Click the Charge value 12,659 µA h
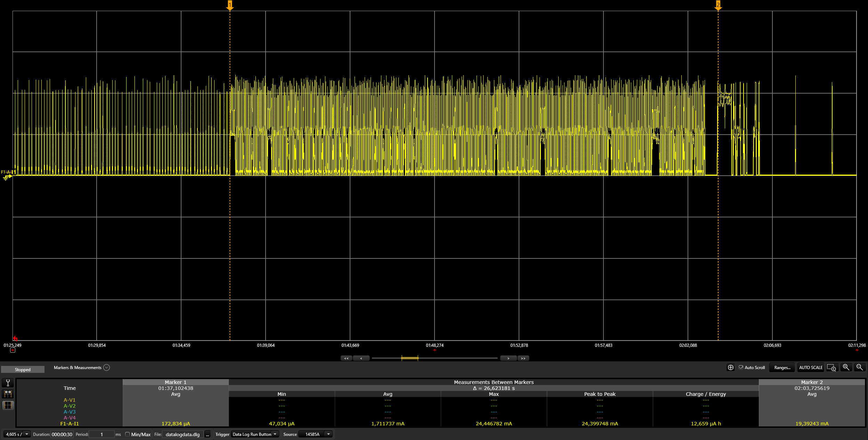 point(706,424)
